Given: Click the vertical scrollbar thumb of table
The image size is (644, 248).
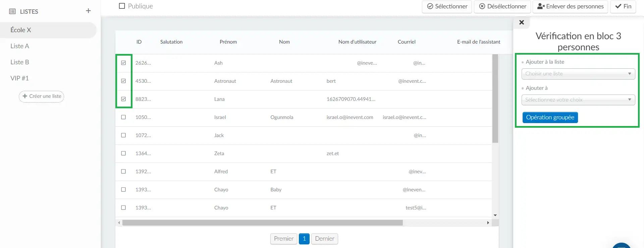Looking at the screenshot, I should [495, 99].
